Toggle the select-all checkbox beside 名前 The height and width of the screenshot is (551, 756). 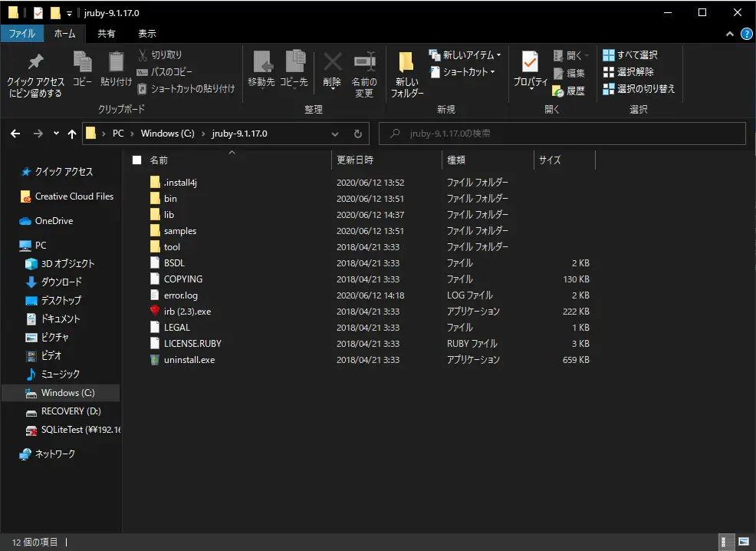pyautogui.click(x=137, y=160)
